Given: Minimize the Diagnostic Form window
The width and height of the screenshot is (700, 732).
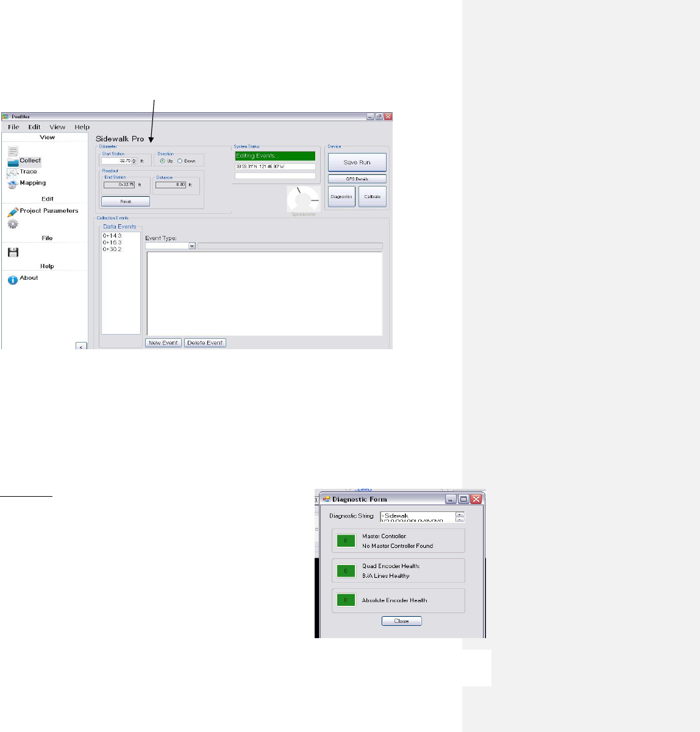Looking at the screenshot, I should (451, 499).
